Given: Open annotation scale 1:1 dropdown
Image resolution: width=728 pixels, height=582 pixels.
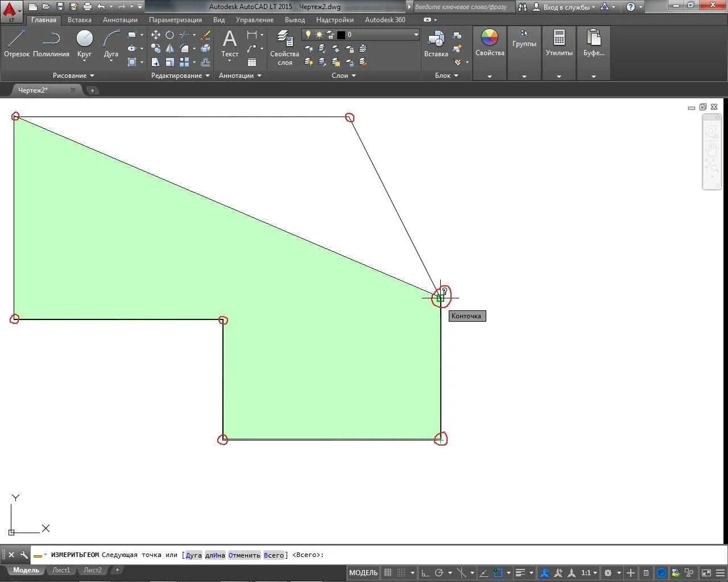Looking at the screenshot, I should [589, 573].
